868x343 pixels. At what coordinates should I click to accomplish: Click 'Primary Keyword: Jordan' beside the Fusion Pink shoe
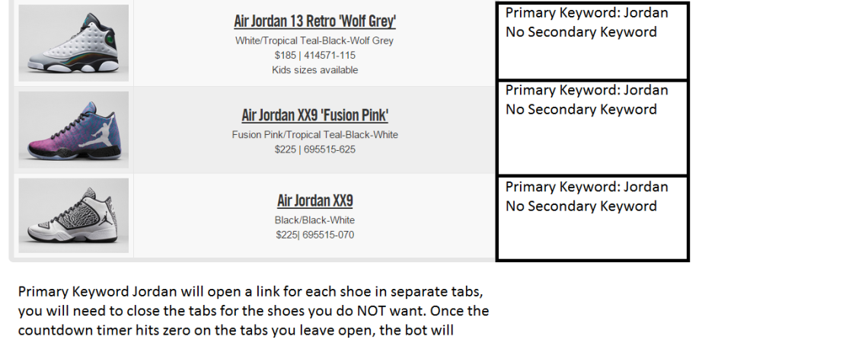coord(586,90)
